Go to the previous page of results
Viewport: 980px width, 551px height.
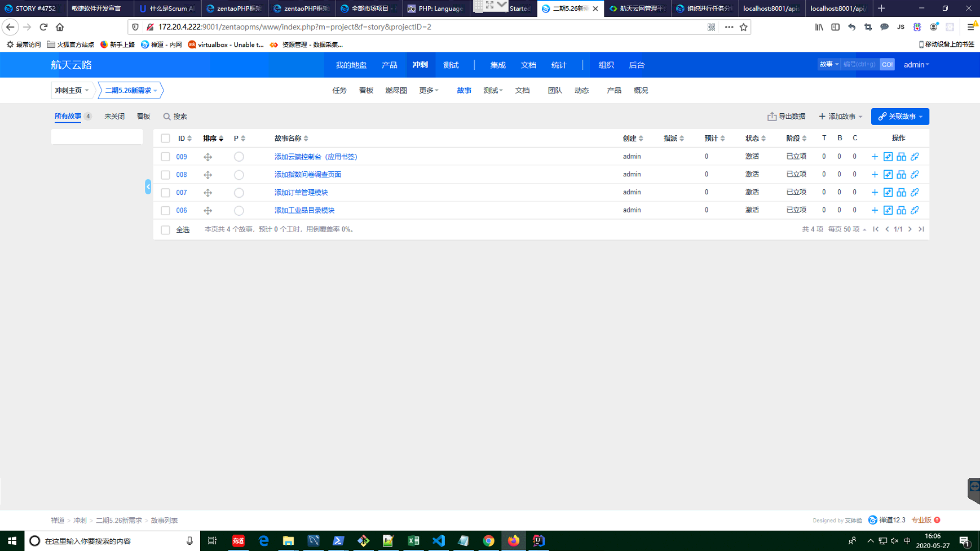(887, 229)
